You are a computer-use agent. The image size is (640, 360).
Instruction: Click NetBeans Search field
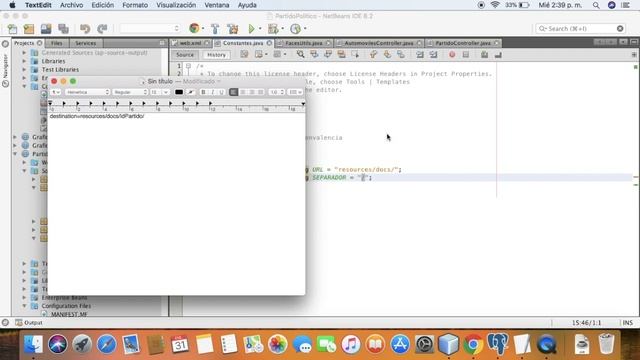click(x=580, y=29)
